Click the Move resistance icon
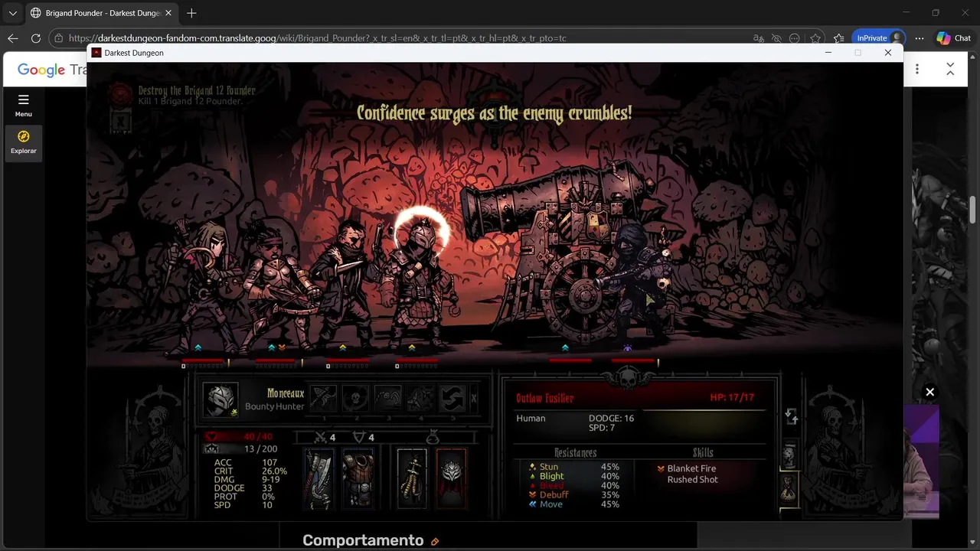 coord(532,504)
